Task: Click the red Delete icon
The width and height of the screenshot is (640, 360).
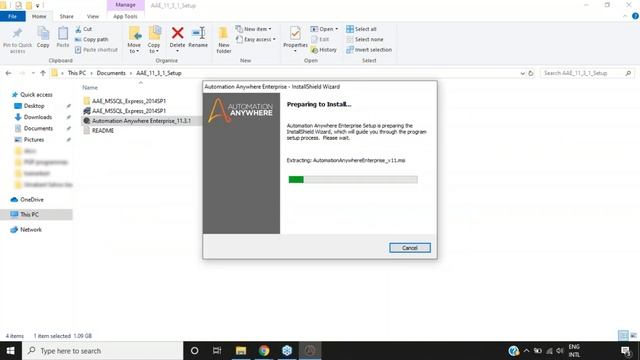Action: (x=178, y=33)
